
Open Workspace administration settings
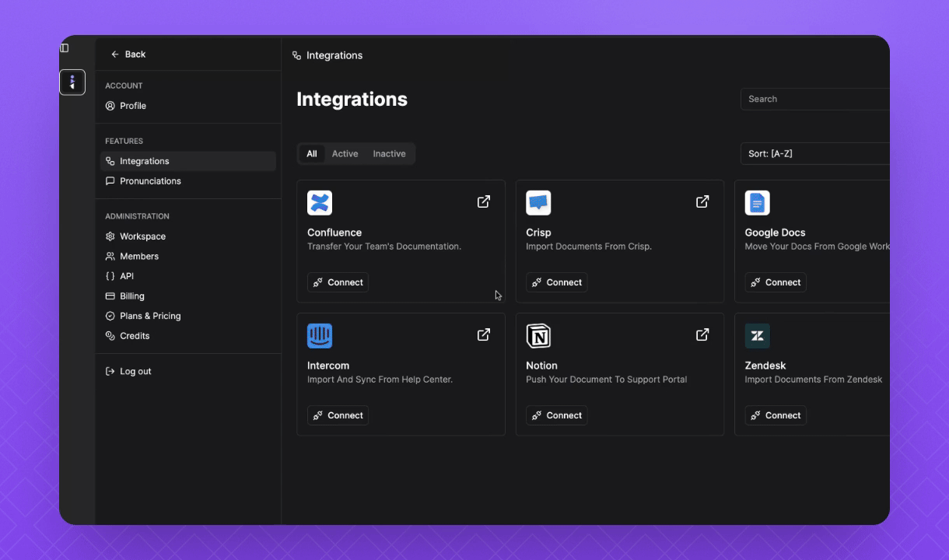tap(188, 236)
